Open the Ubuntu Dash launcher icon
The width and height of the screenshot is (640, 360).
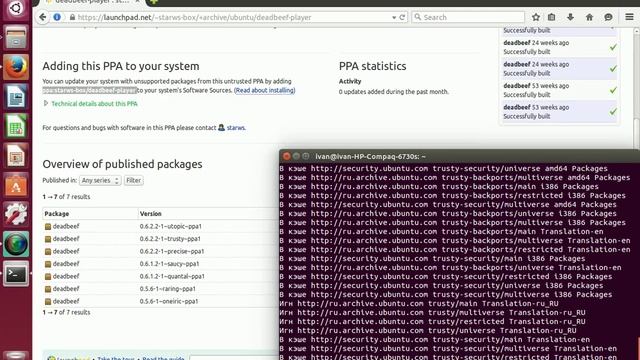click(x=16, y=8)
